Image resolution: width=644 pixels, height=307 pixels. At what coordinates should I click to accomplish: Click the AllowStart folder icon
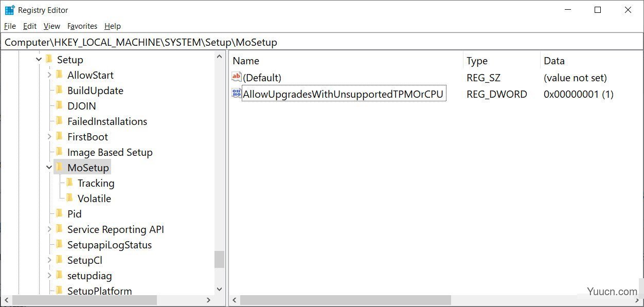tap(59, 75)
